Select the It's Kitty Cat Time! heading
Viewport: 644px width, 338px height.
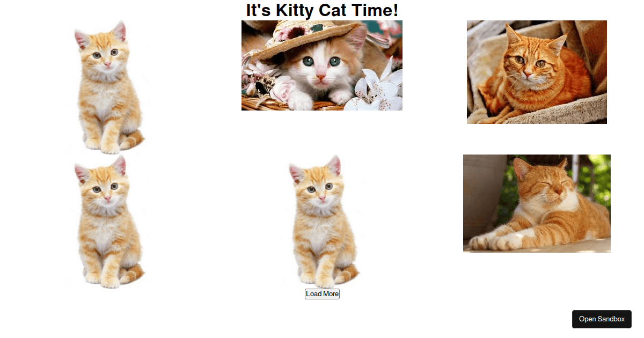(322, 10)
